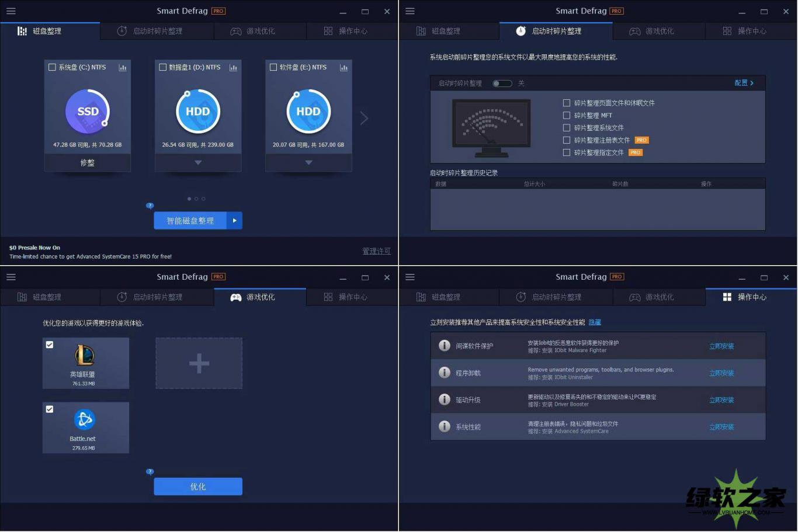798x532 pixels.
Task: Click the chart icon on 软件盘 (E:) card
Action: [x=344, y=68]
